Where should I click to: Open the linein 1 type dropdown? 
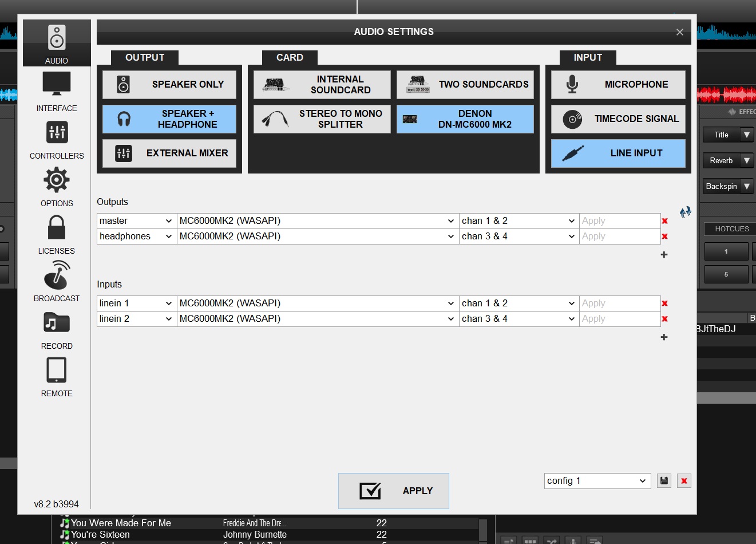(x=136, y=303)
